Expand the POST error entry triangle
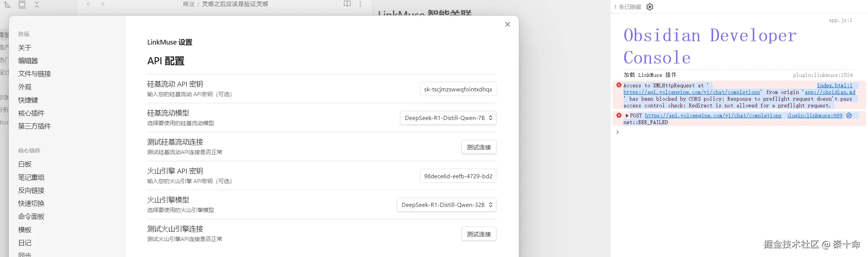The height and width of the screenshot is (257, 868). (627, 116)
